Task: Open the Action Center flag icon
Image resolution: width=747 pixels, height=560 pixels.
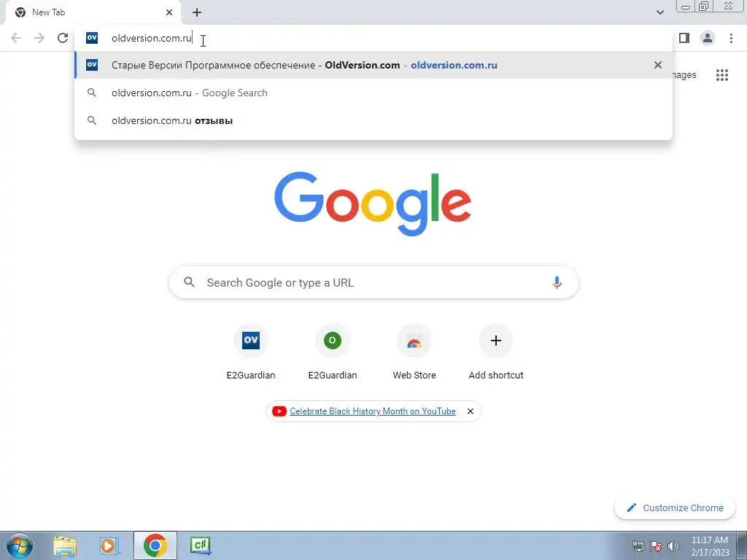Action: pyautogui.click(x=656, y=546)
